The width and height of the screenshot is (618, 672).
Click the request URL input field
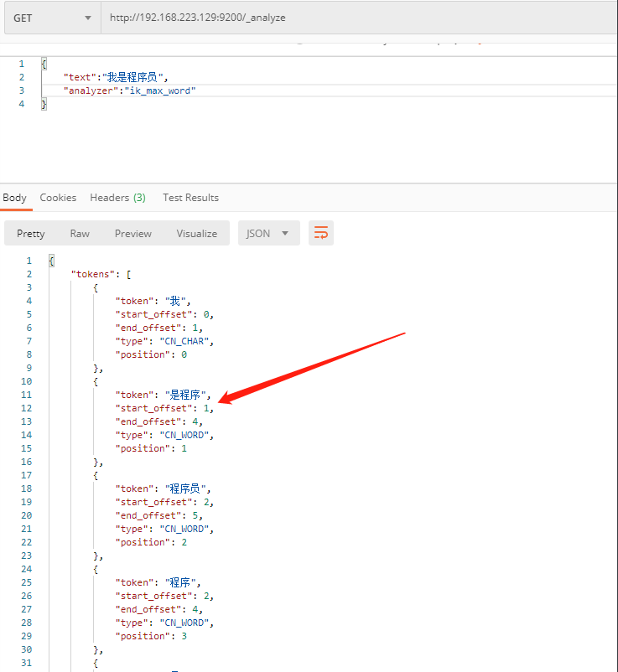(360, 18)
